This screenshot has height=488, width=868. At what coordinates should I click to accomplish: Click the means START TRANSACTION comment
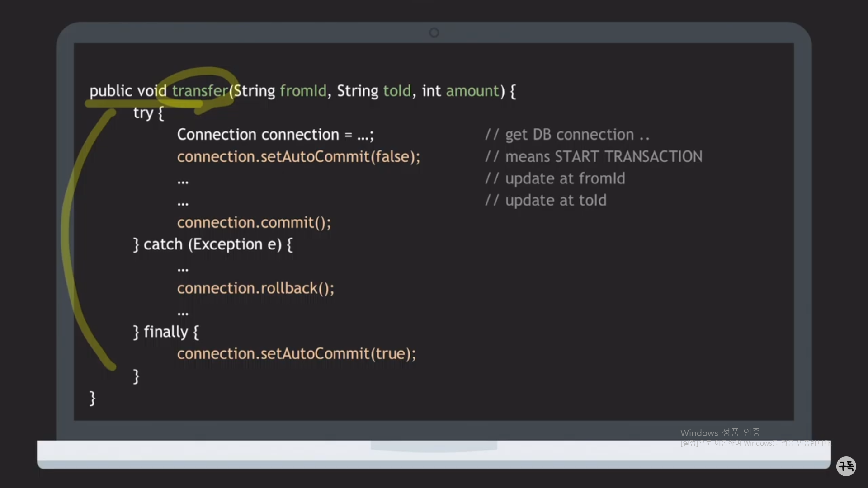[x=594, y=157]
